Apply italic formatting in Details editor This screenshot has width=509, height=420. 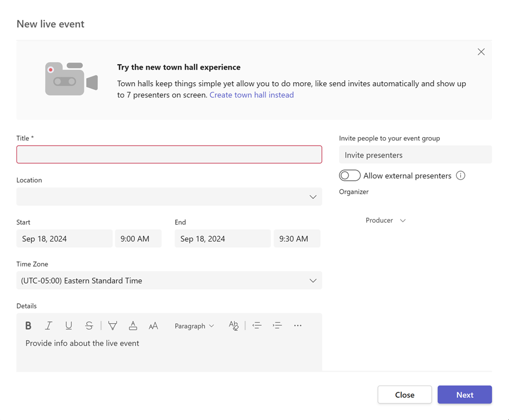click(x=49, y=326)
